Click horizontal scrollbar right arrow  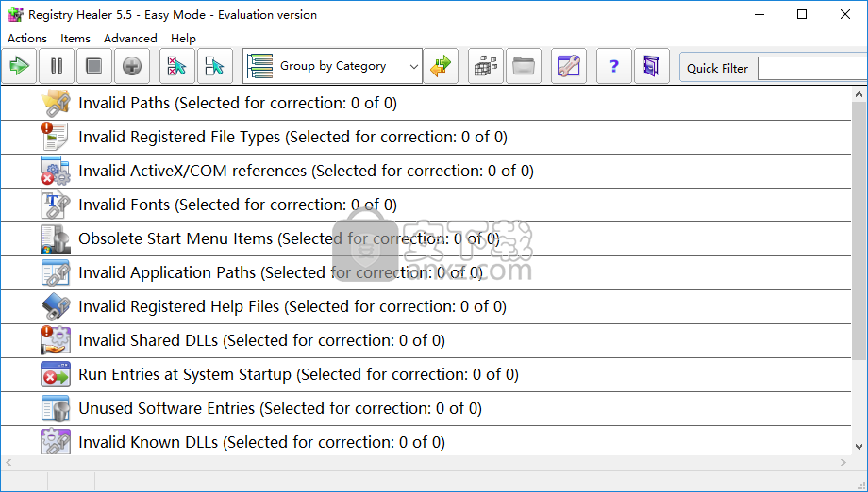(843, 462)
